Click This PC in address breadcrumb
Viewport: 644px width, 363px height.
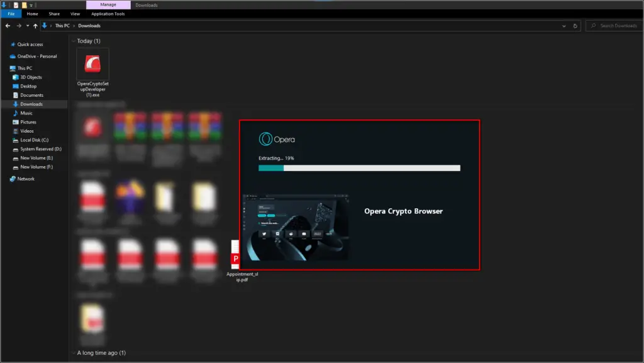click(x=62, y=25)
